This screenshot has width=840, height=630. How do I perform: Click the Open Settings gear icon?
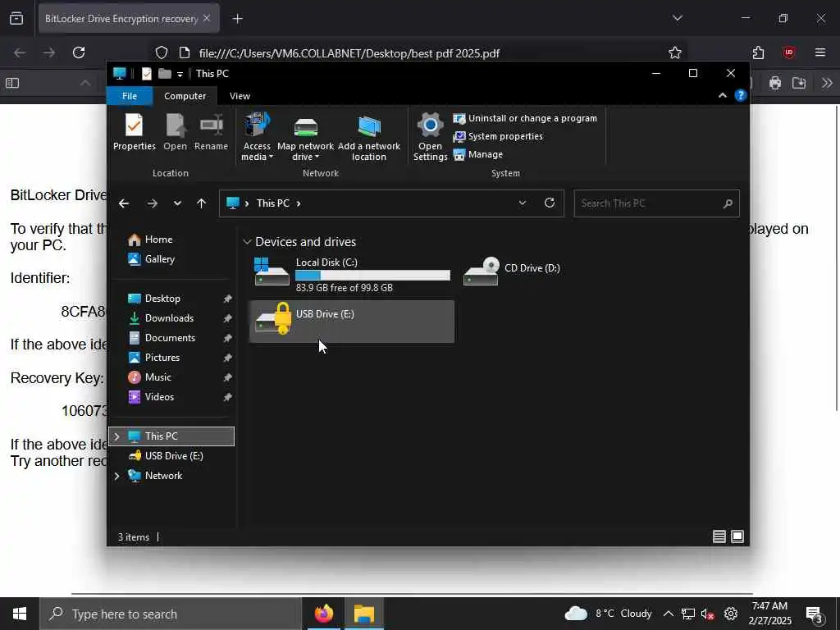[x=430, y=137]
